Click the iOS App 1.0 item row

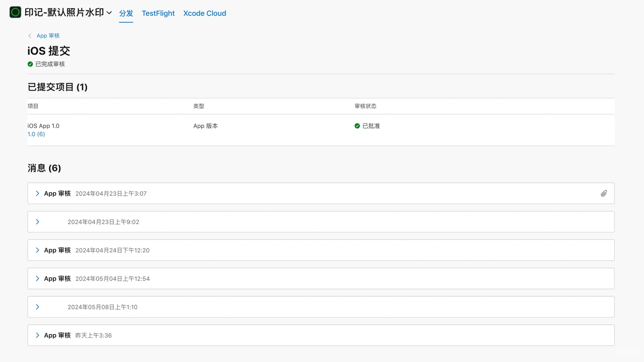pos(44,126)
